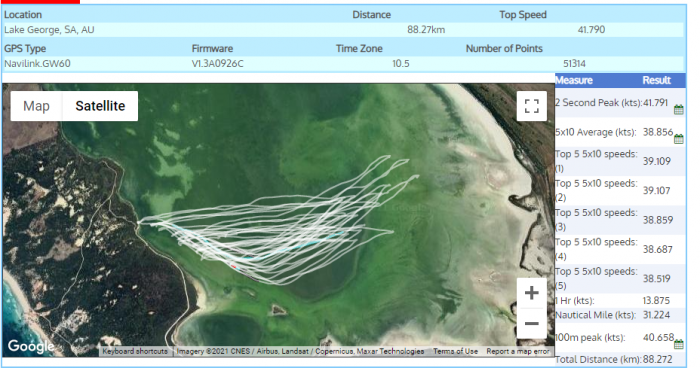Viewport: 700px width, 368px height.
Task: Toggle fullscreen map view
Action: (531, 106)
